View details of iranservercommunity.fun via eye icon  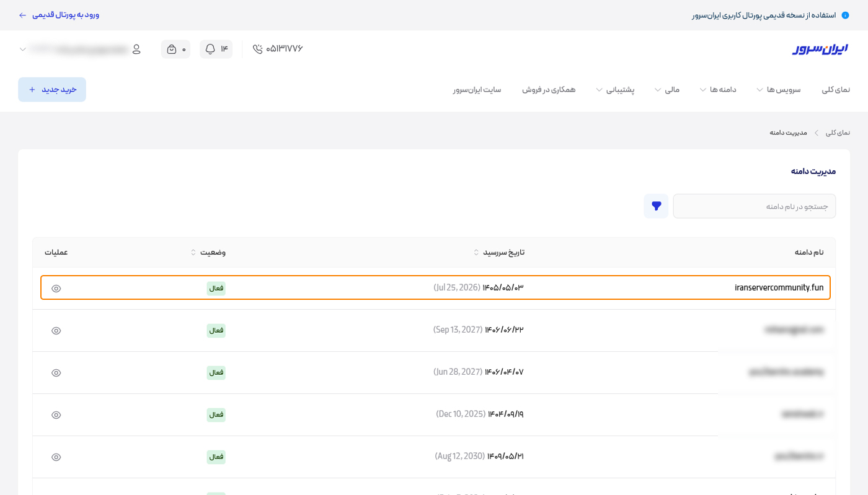[x=56, y=289]
